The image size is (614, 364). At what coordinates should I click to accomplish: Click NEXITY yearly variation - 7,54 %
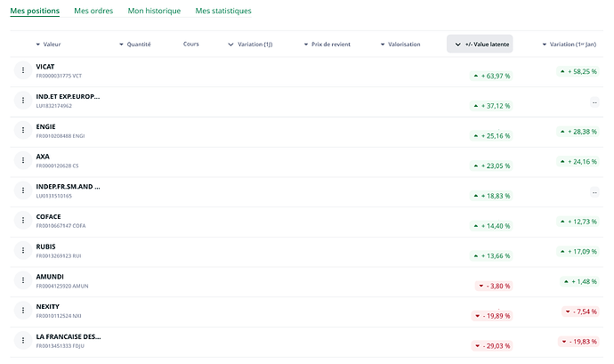[x=580, y=311]
